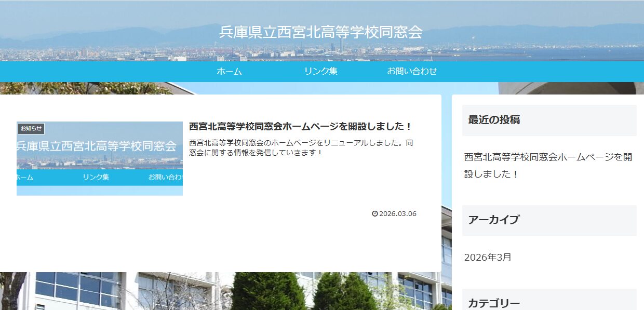Open the recent post link in the sidebar
The width and height of the screenshot is (644, 310).
tap(548, 165)
